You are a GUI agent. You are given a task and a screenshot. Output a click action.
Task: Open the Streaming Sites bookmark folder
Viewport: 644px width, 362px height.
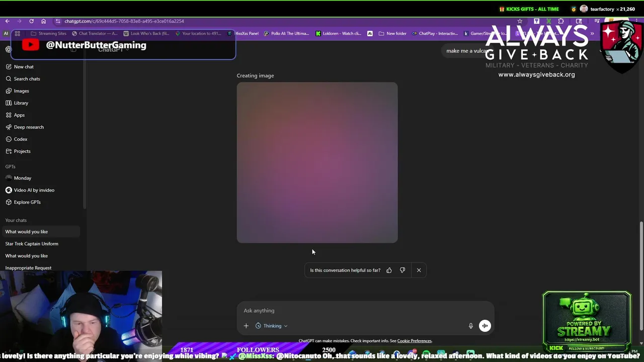pyautogui.click(x=48, y=34)
